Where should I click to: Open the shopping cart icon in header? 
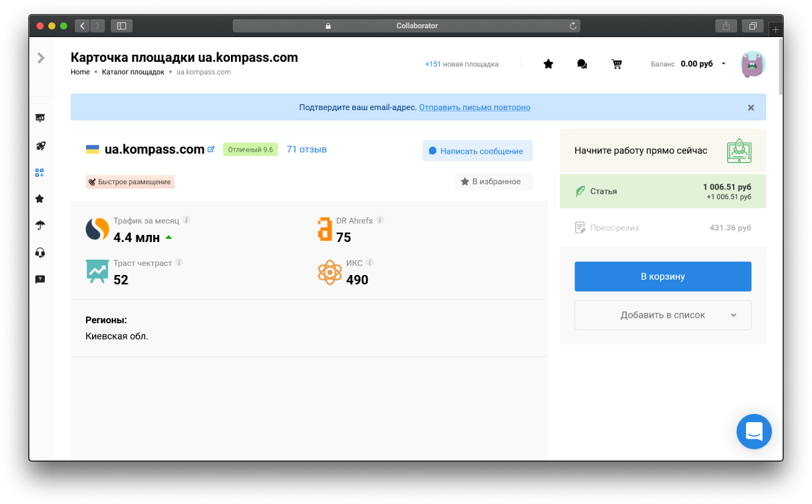tap(617, 64)
